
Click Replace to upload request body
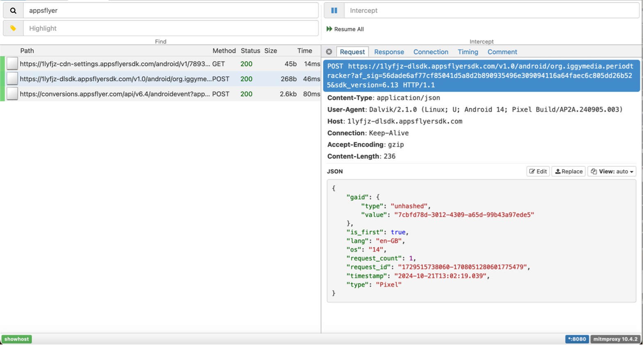tap(569, 172)
